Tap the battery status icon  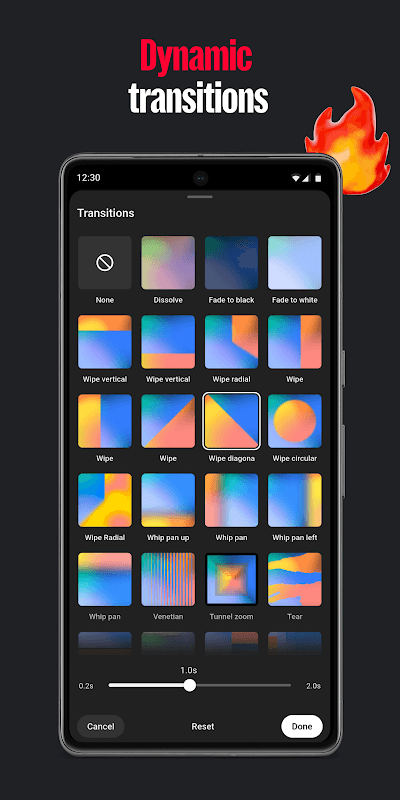(x=318, y=178)
